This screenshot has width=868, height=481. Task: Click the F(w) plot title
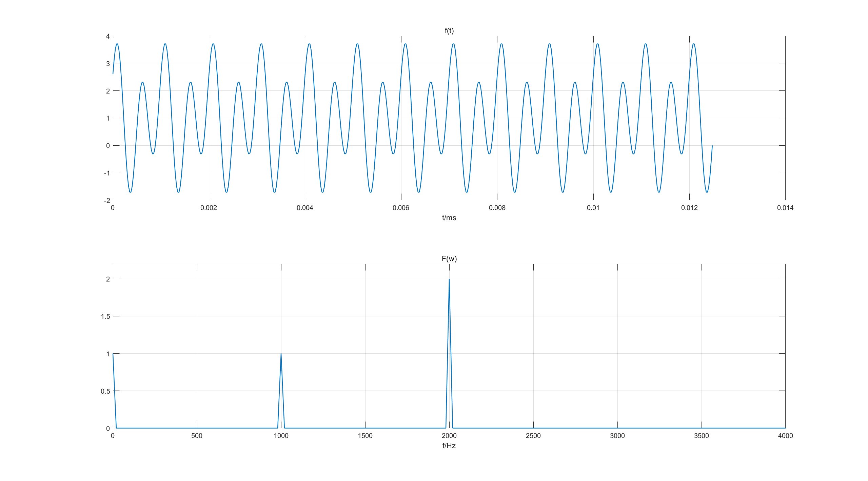tap(449, 259)
